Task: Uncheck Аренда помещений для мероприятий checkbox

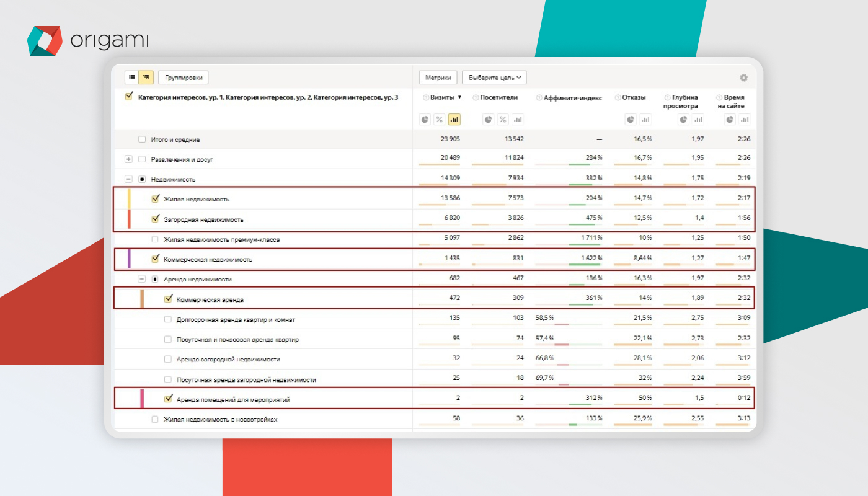Action: 168,399
